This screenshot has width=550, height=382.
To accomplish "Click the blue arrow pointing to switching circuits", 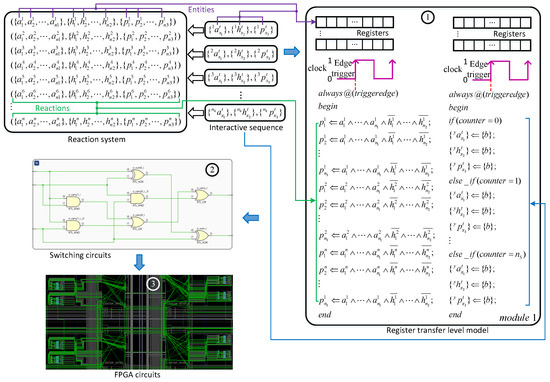I will click(251, 218).
